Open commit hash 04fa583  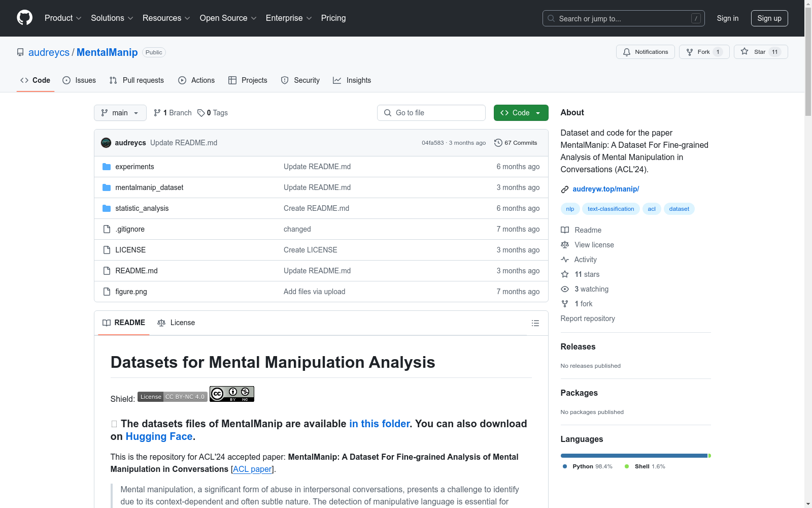(432, 143)
